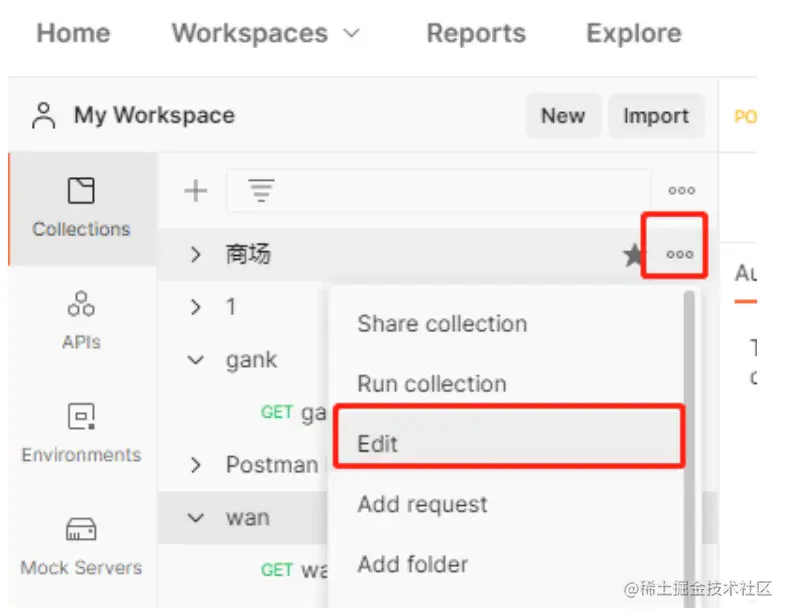Screen dimensions: 790x616
Task: Open the Mock Servers sidebar section
Action: click(x=81, y=546)
